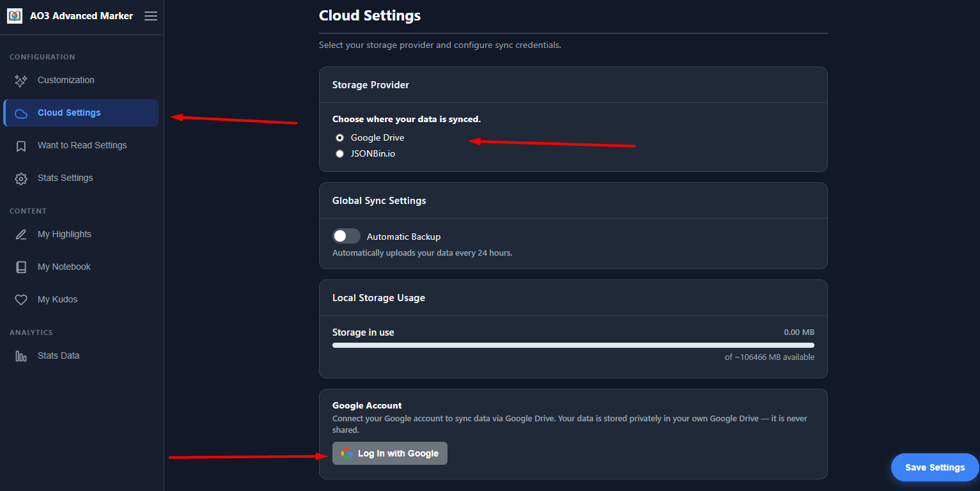
Task: Click the heart icon beside My Kudos
Action: tap(21, 300)
